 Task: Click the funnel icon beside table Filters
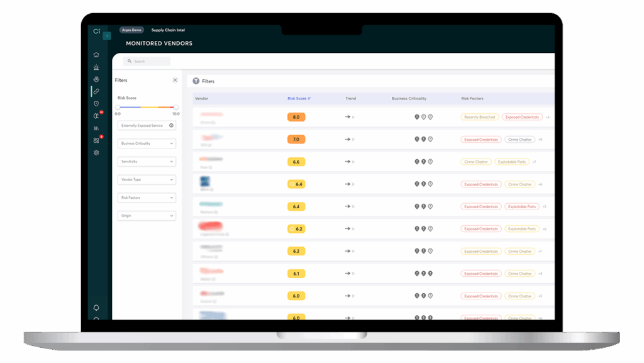pyautogui.click(x=196, y=81)
